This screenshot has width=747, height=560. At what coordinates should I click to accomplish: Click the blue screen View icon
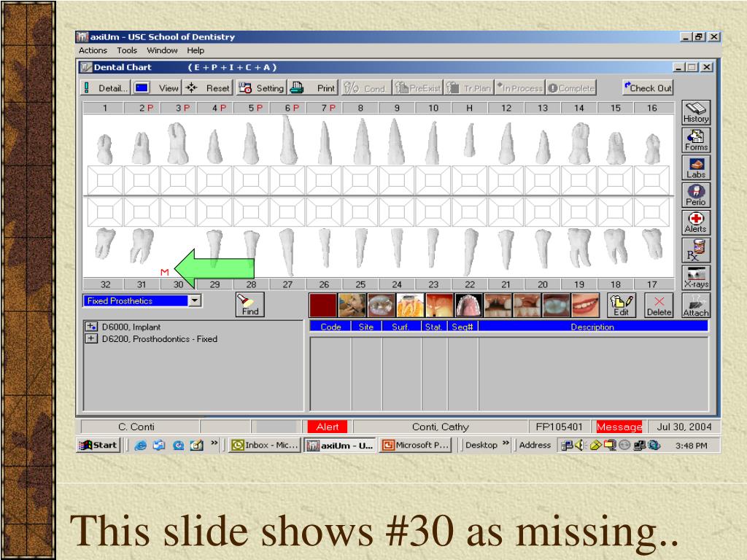[142, 88]
